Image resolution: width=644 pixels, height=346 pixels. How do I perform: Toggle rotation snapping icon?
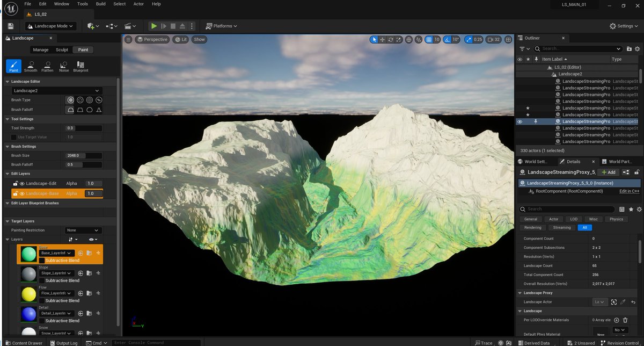coord(448,39)
